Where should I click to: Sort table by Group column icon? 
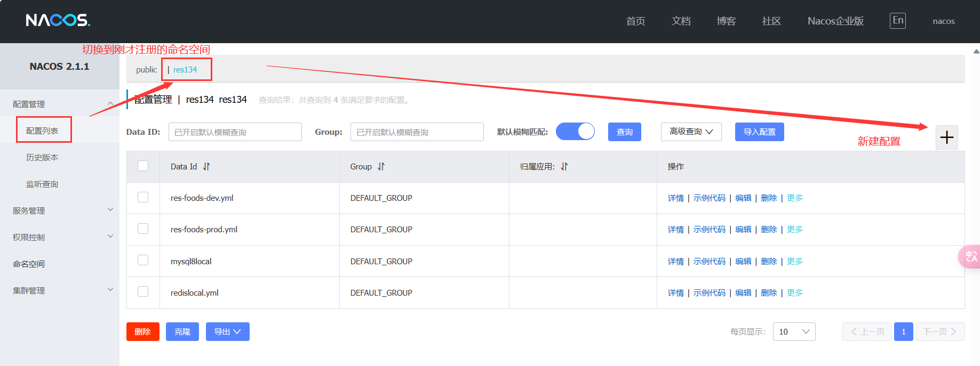(381, 167)
